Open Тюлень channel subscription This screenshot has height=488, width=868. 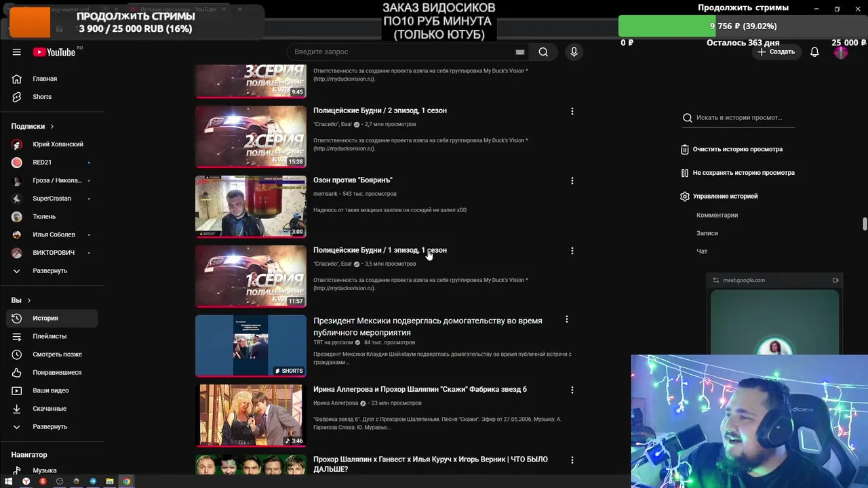click(52, 216)
